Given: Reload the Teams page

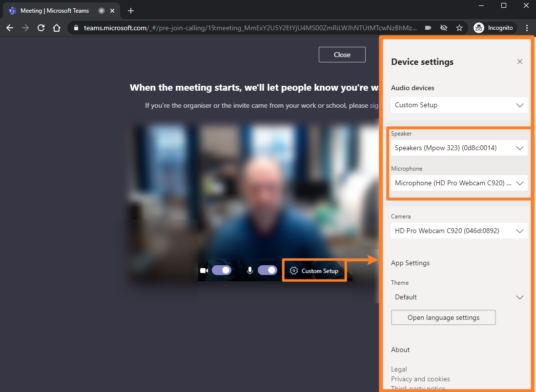Looking at the screenshot, I should click(x=41, y=28).
